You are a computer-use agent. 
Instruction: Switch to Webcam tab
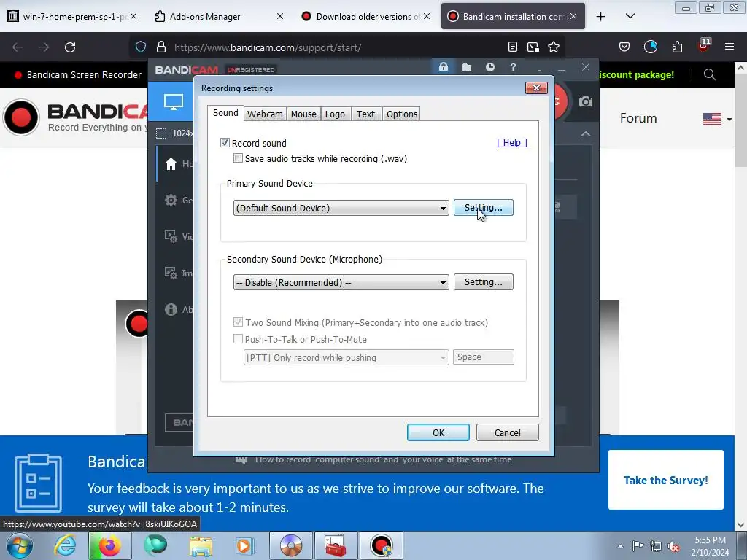(265, 114)
